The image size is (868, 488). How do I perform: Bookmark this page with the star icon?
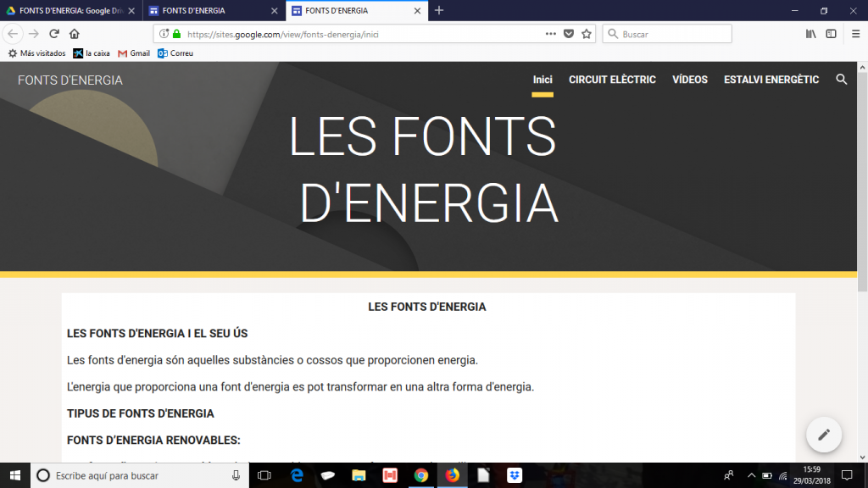(586, 34)
